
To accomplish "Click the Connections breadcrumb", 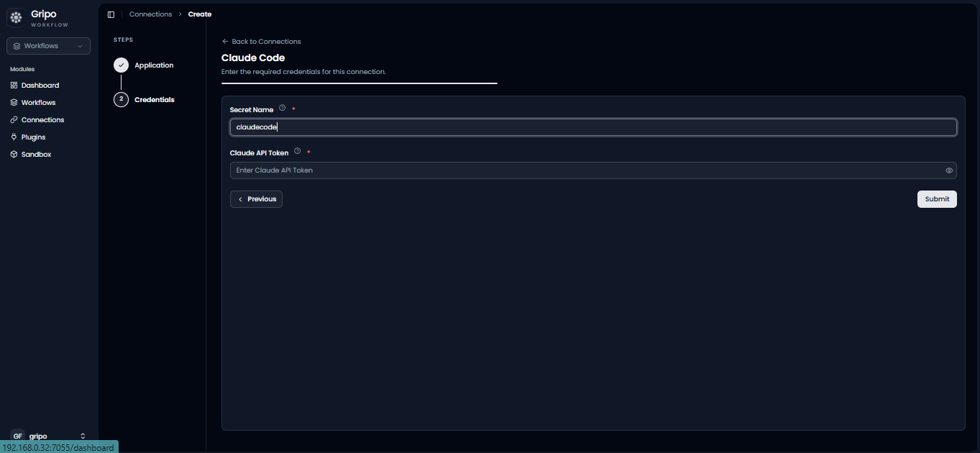I will 150,14.
